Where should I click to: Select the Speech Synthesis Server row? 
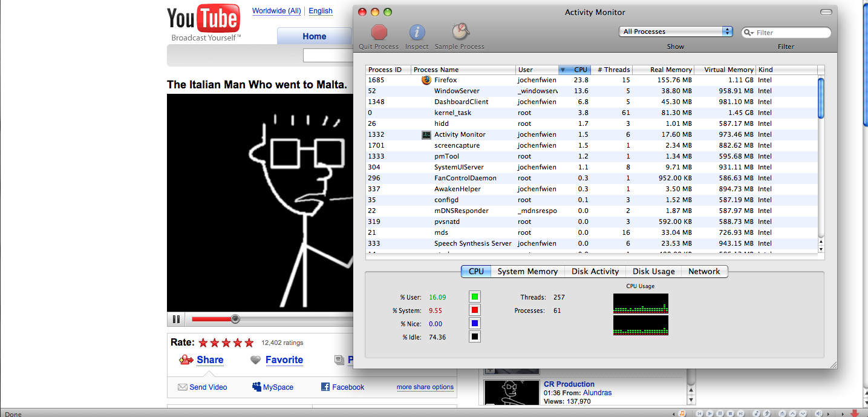[592, 243]
